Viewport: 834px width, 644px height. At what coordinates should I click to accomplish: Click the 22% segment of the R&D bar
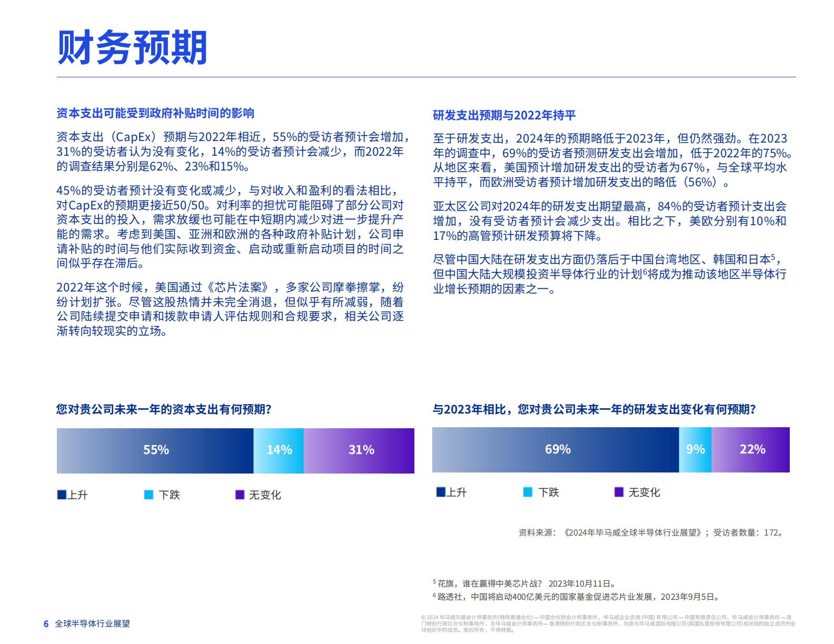[750, 450]
